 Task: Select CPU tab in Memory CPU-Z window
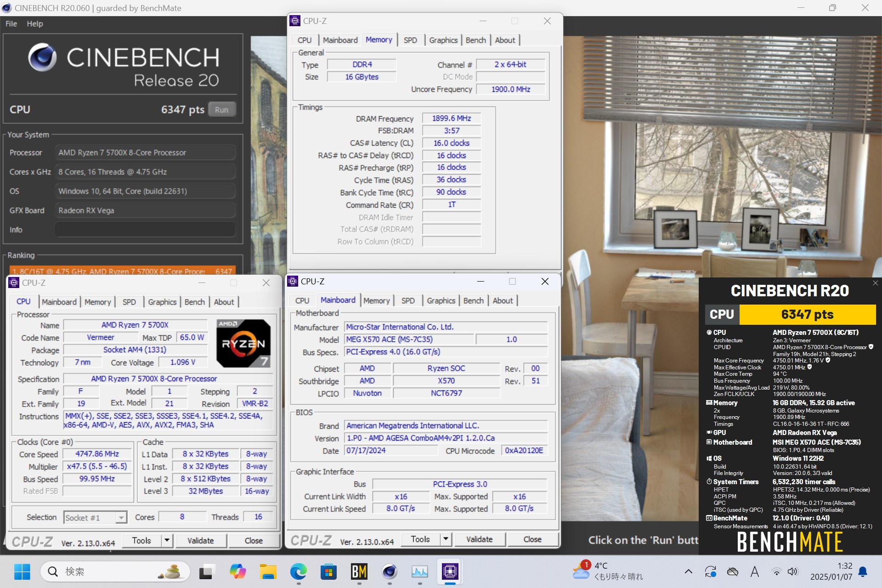[x=304, y=40]
